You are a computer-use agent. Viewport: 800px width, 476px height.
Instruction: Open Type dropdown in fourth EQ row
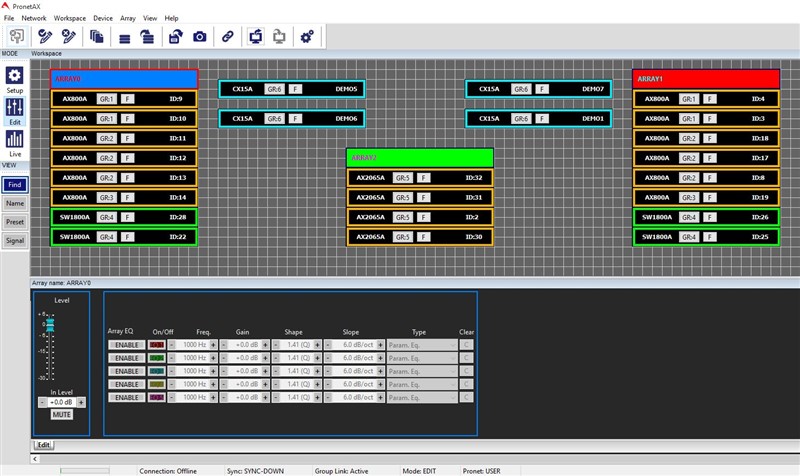pos(422,384)
